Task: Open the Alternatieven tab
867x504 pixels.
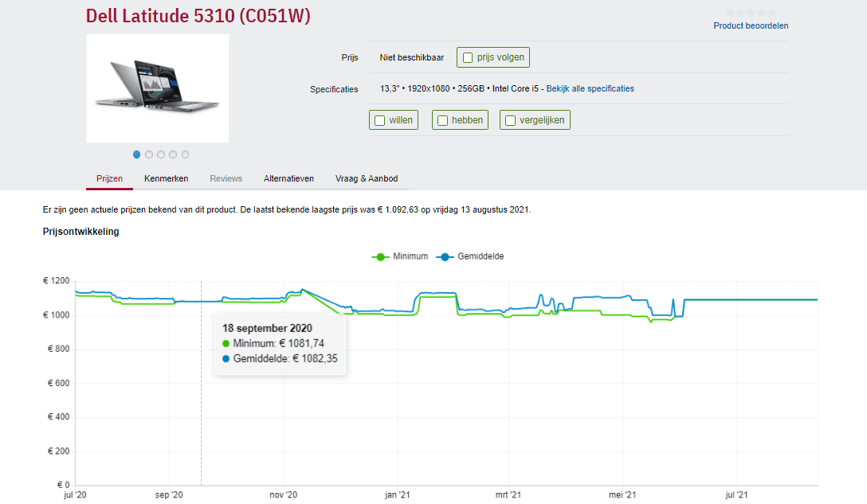Action: coord(288,178)
